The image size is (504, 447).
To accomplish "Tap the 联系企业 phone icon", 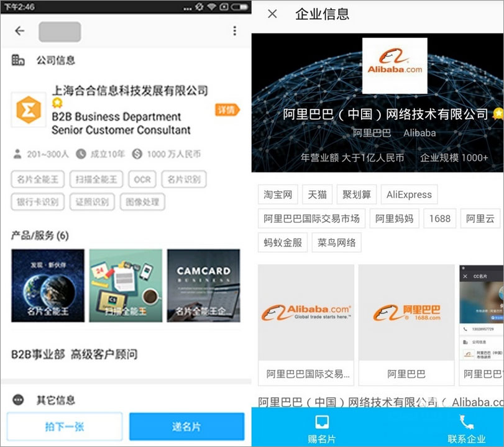I will 466,422.
